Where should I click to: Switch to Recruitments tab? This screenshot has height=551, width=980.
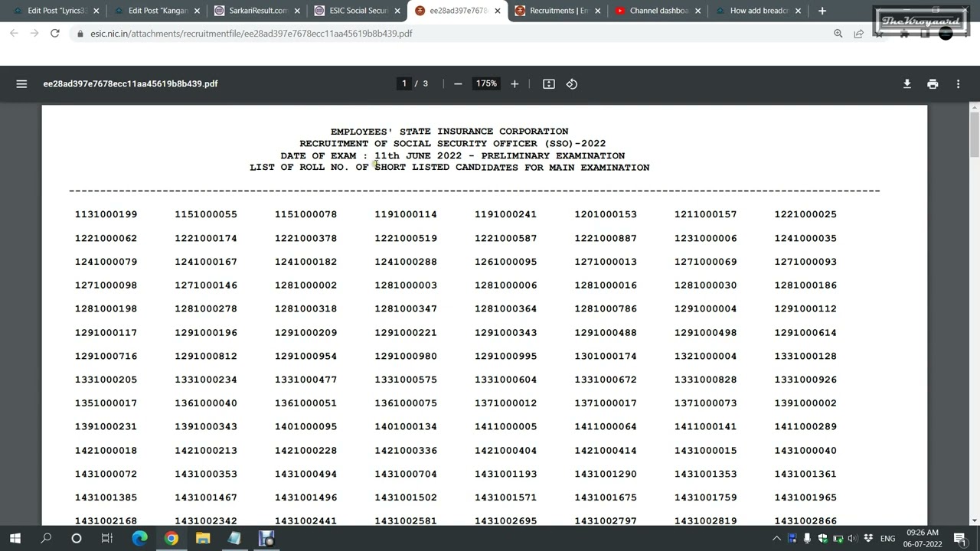tap(557, 11)
